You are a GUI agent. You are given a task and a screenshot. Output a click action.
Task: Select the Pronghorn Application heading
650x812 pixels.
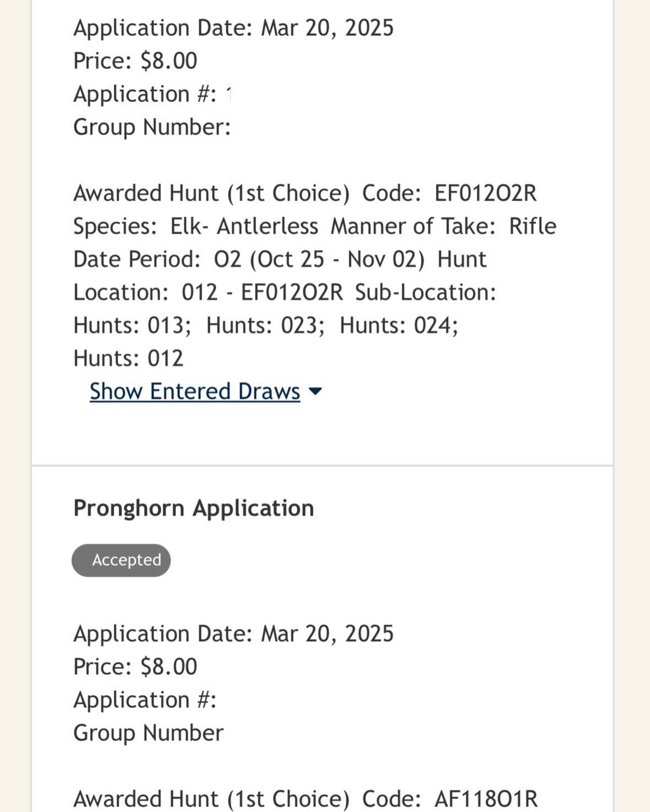pyautogui.click(x=194, y=508)
